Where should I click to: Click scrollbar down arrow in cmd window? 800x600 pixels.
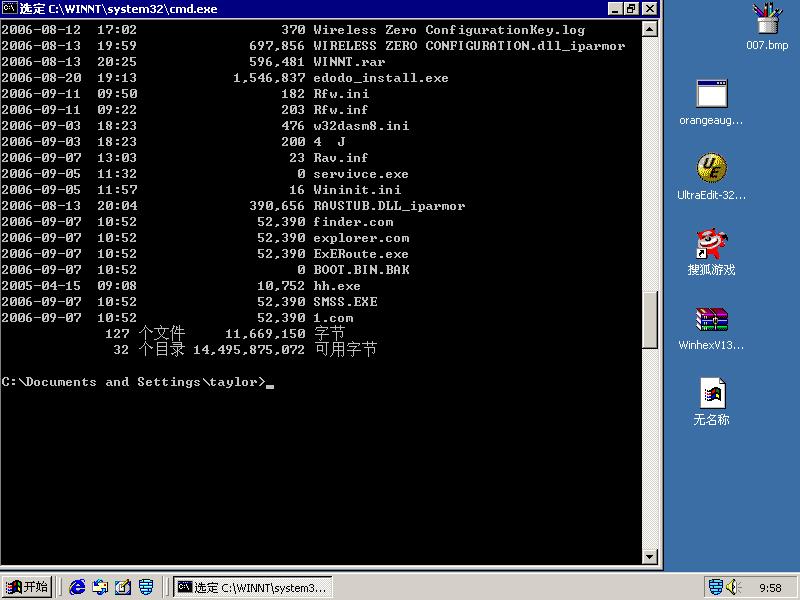649,557
